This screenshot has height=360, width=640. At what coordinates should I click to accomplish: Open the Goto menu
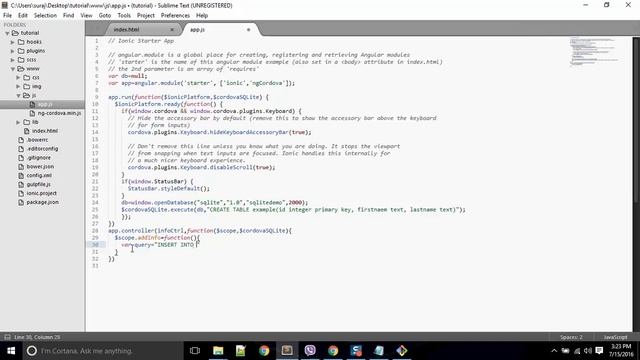(x=105, y=16)
